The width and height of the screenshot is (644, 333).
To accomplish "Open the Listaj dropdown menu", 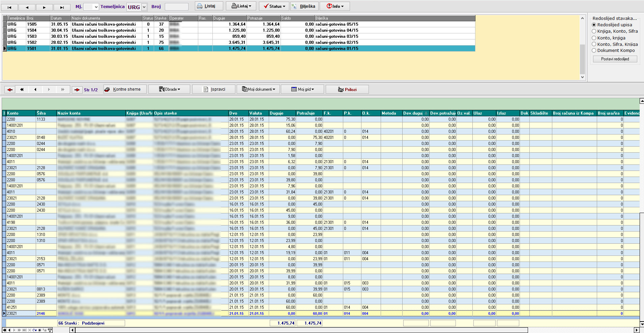I will click(241, 6).
